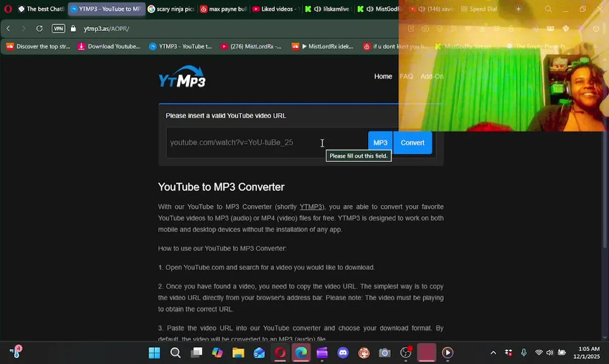This screenshot has width=609, height=364.
Task: Switch to Opera on the taskbar
Action: (x=280, y=352)
